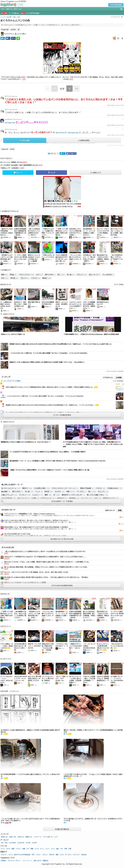Screen dimensions: 124x868
Task: Share via the Facebook icon under author
Action: coord(13,38)
